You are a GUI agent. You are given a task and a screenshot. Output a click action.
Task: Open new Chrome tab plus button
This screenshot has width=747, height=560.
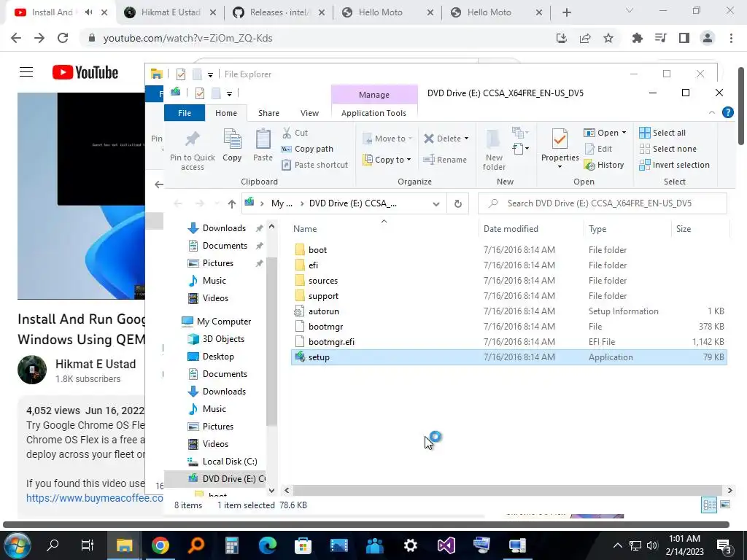click(566, 12)
